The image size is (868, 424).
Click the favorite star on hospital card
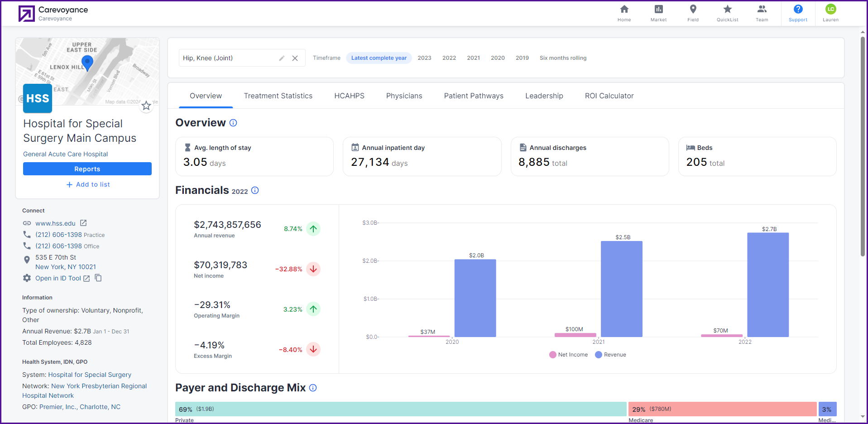click(146, 106)
